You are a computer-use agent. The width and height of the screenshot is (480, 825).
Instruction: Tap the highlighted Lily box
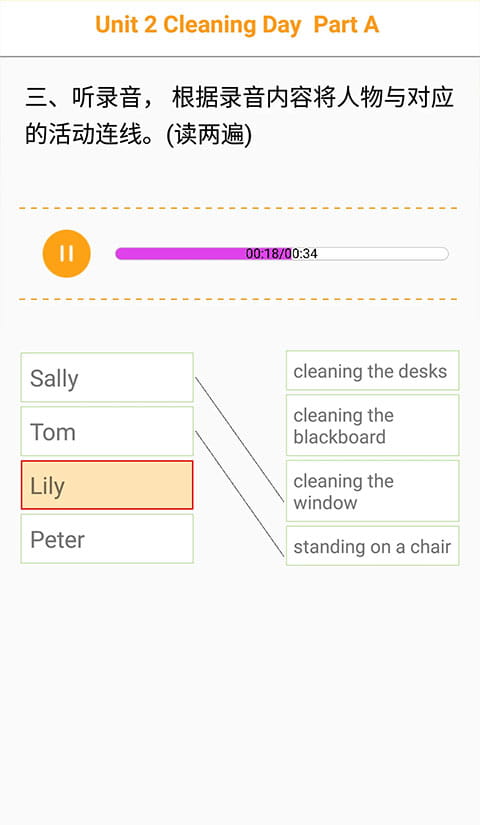pyautogui.click(x=107, y=485)
